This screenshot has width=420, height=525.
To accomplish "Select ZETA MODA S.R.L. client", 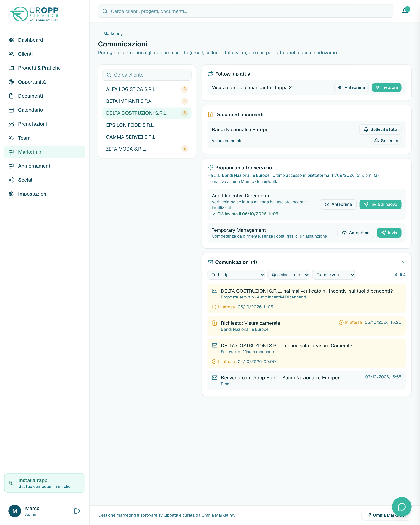I will tap(147, 149).
